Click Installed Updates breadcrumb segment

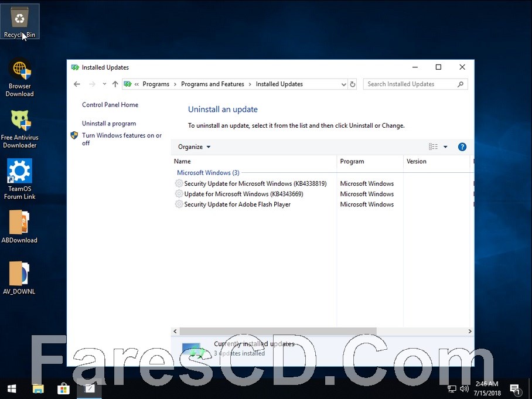pyautogui.click(x=279, y=84)
